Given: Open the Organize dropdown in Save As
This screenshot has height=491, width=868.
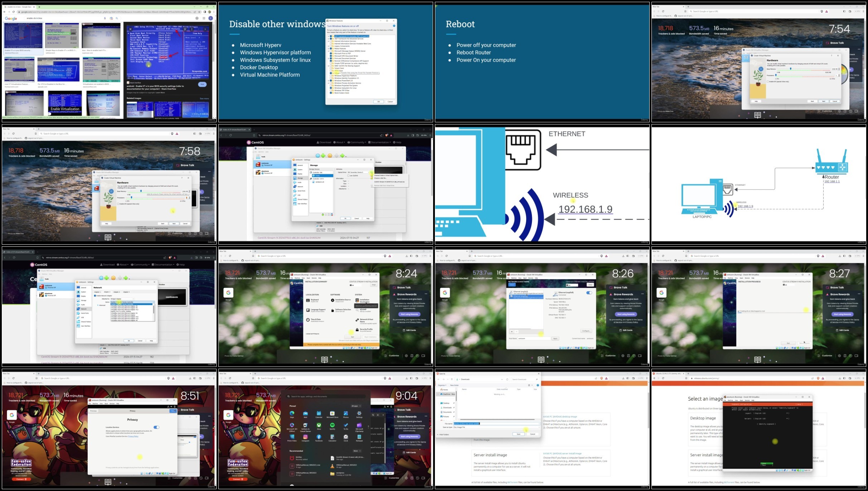Looking at the screenshot, I should click(442, 385).
